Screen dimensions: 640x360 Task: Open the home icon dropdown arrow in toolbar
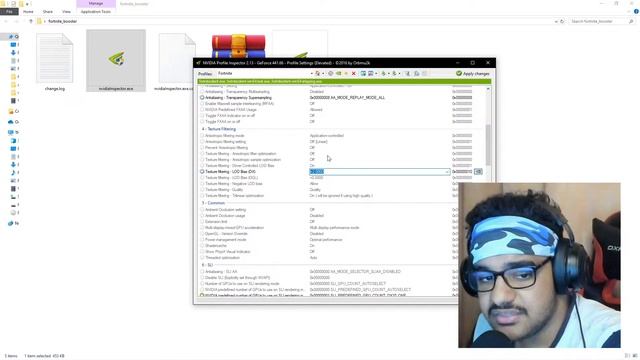click(x=323, y=73)
